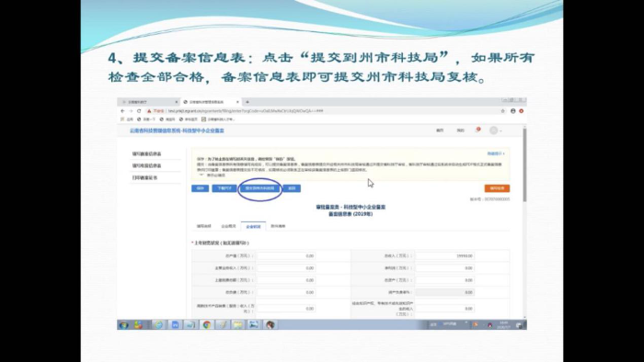Select the active 企业状况 form tab
Viewport: 644px width, 362px height.
253,226
